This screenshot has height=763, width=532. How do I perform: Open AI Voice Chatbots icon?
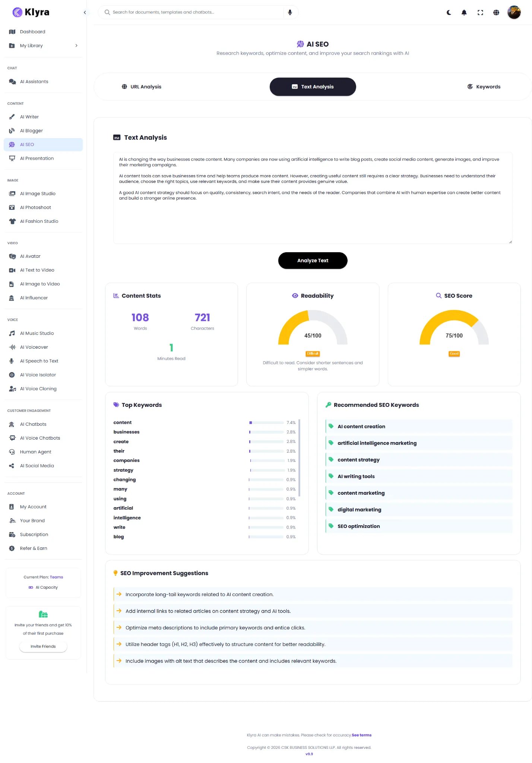pos(12,438)
